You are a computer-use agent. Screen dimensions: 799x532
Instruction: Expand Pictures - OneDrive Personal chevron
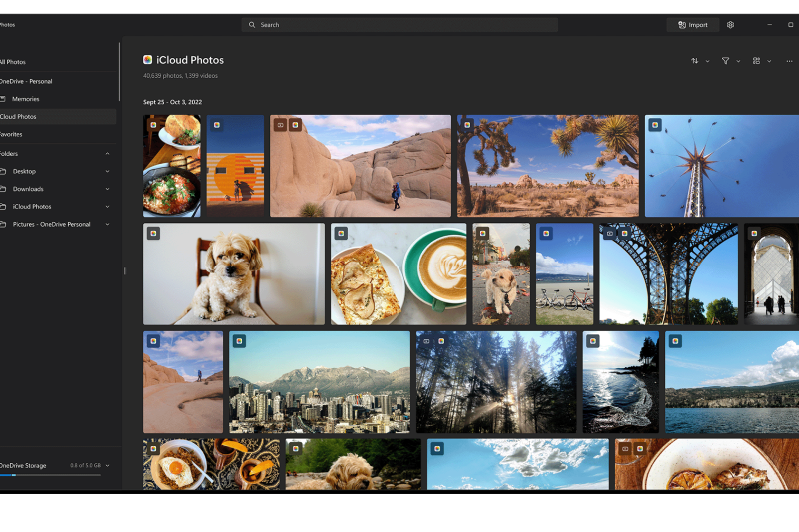tap(107, 224)
